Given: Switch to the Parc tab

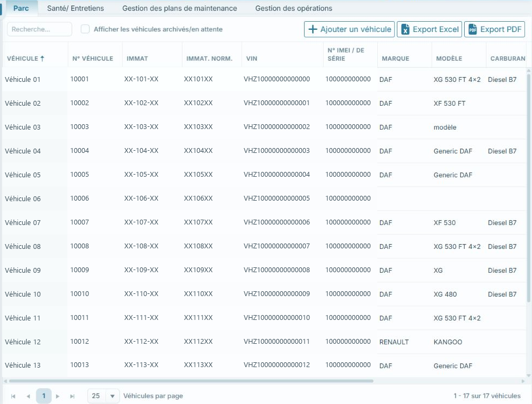Looking at the screenshot, I should coord(21,8).
